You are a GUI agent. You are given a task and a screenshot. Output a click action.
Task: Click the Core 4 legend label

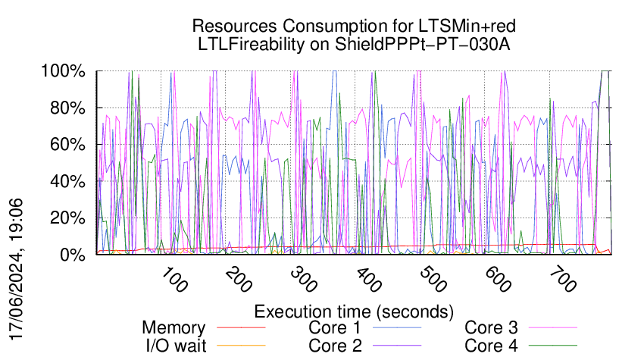point(491,346)
